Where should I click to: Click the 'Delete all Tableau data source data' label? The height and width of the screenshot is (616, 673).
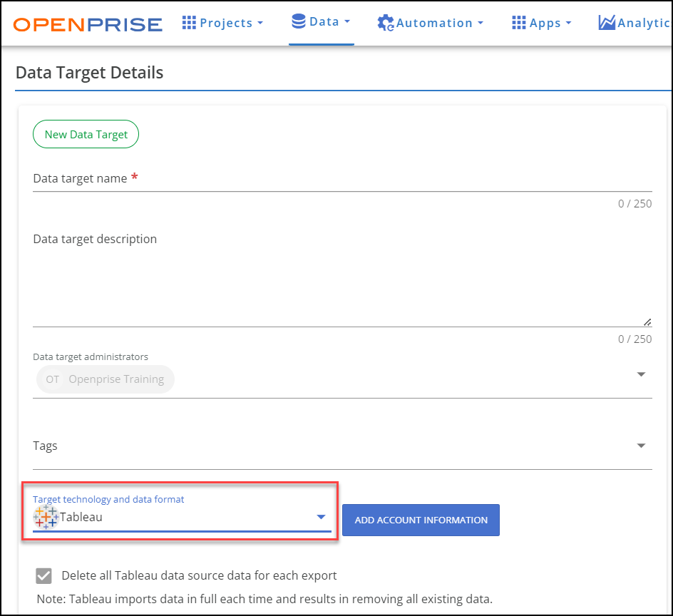click(x=199, y=575)
